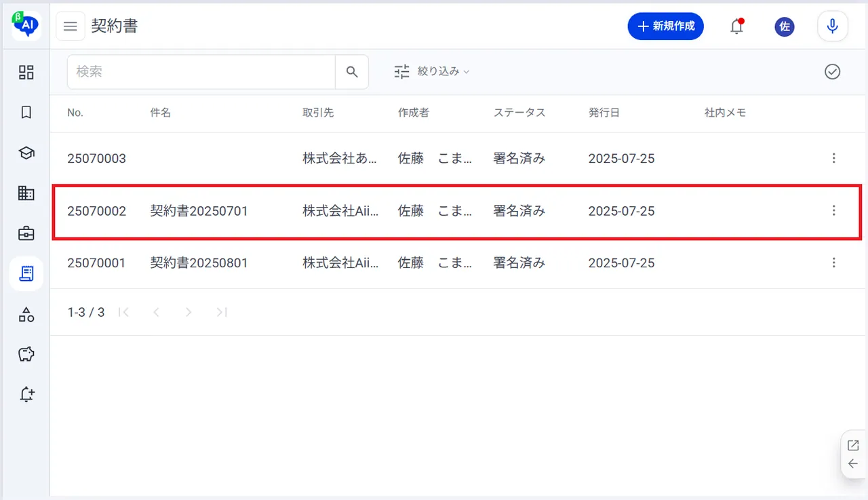This screenshot has width=868, height=500.
Task: Click the 作成者 column header
Action: (414, 113)
